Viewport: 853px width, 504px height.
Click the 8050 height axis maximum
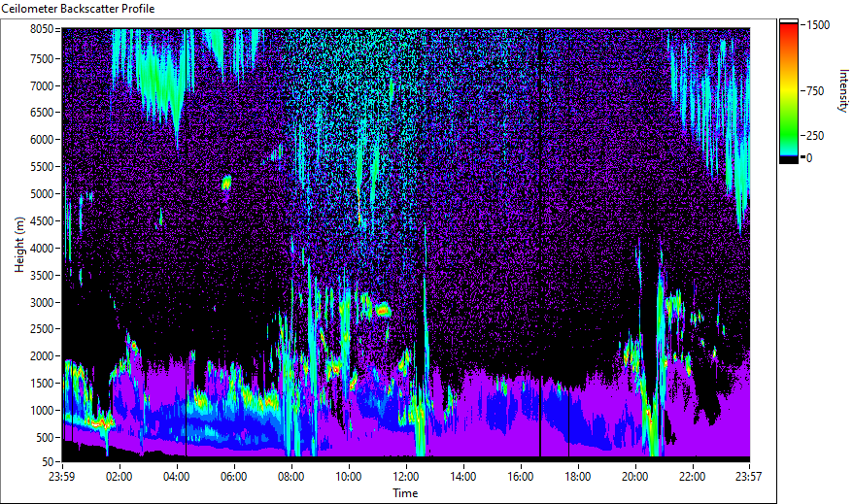[x=42, y=29]
